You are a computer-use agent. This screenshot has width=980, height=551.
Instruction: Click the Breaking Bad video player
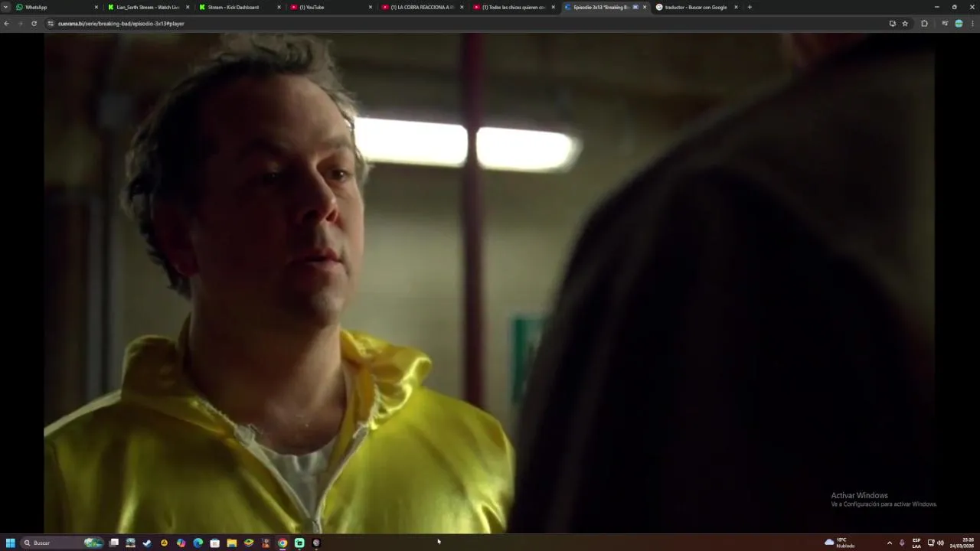pos(489,283)
